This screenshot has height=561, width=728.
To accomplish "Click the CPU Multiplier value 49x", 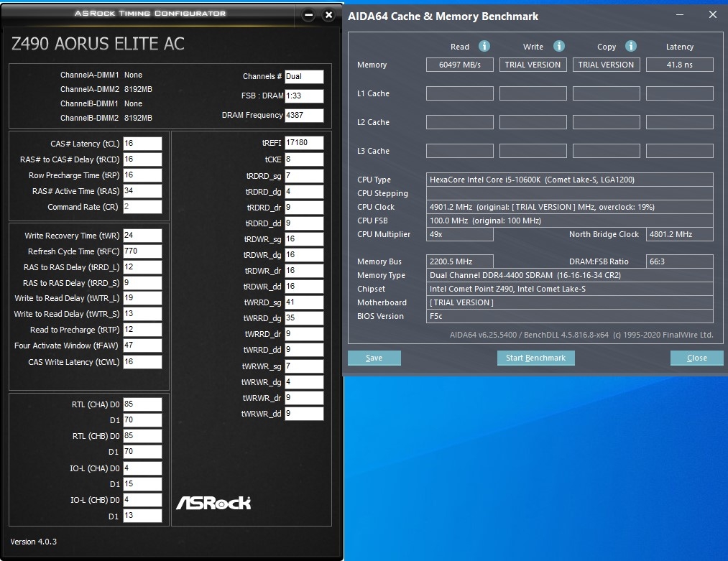I will click(460, 234).
